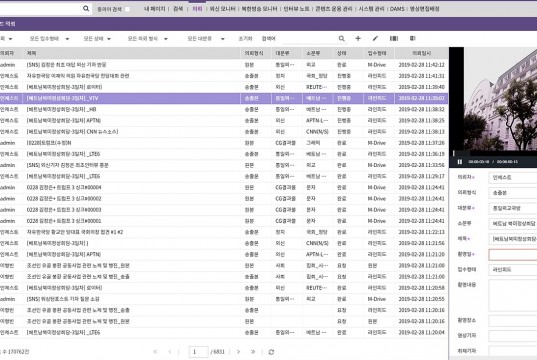The height and width of the screenshot is (360, 537).
Task: Open the 모든 상태 dropdown
Action: point(97,39)
